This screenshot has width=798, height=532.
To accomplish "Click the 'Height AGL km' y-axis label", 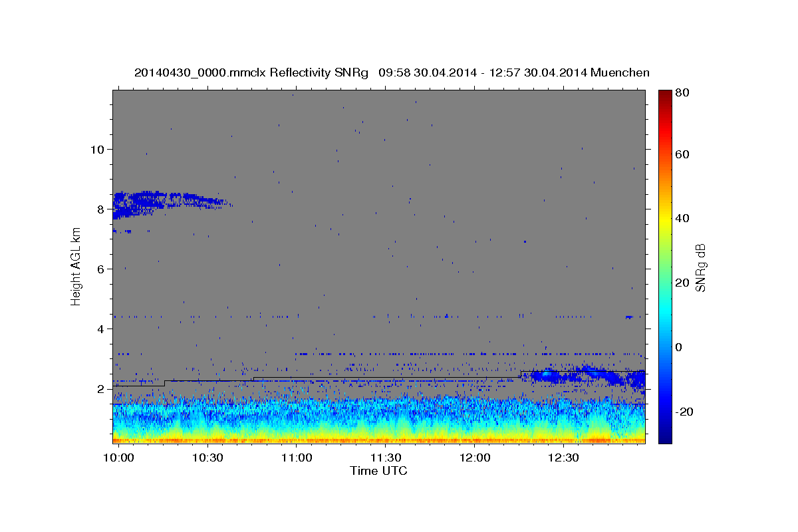I will (76, 267).
